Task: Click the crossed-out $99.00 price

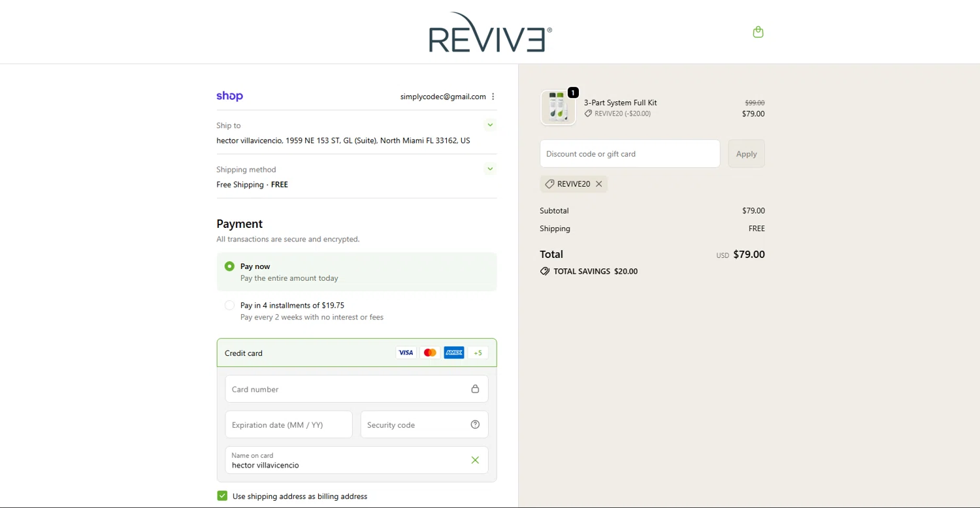Action: click(755, 103)
